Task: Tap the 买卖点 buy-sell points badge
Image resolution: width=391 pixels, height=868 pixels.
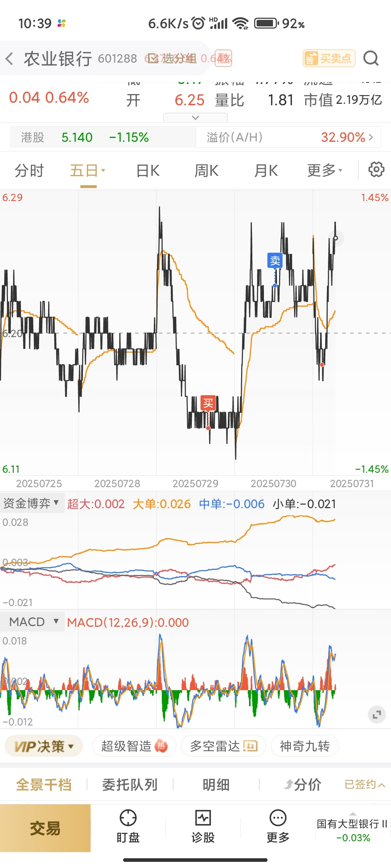Action: point(329,58)
